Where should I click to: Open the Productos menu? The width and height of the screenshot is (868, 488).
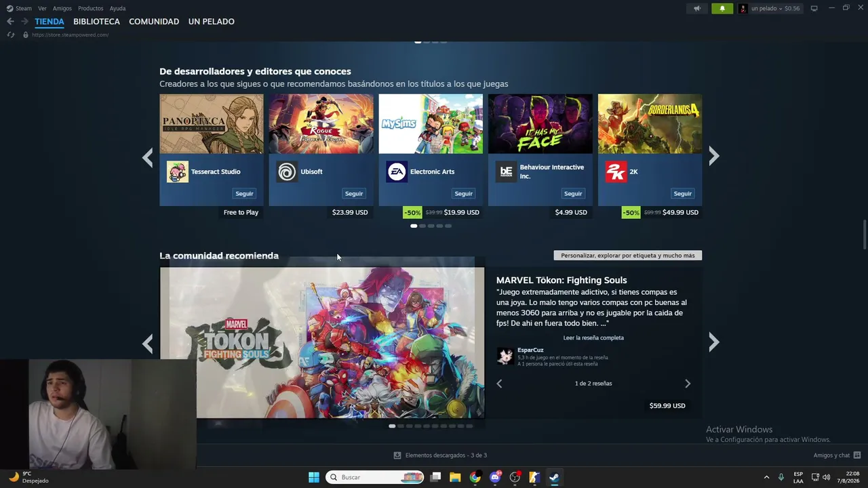tap(91, 8)
